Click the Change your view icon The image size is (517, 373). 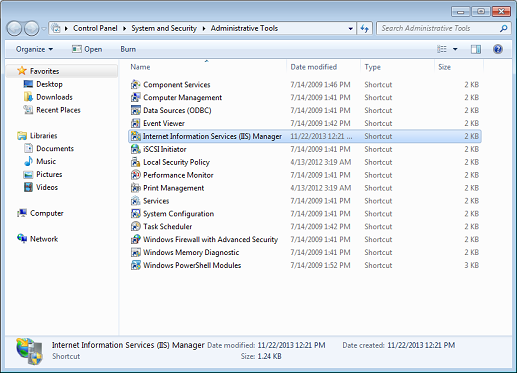coord(442,49)
